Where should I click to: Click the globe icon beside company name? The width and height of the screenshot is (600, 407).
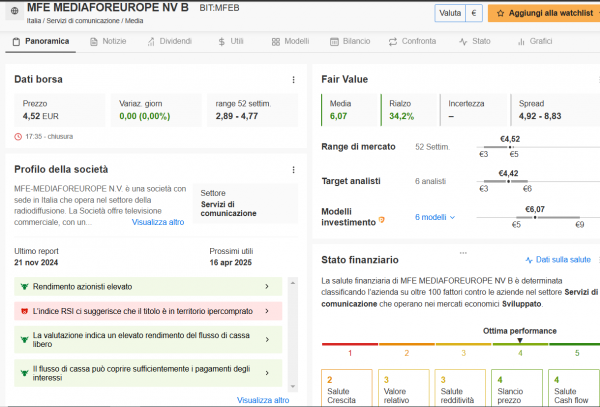click(15, 11)
